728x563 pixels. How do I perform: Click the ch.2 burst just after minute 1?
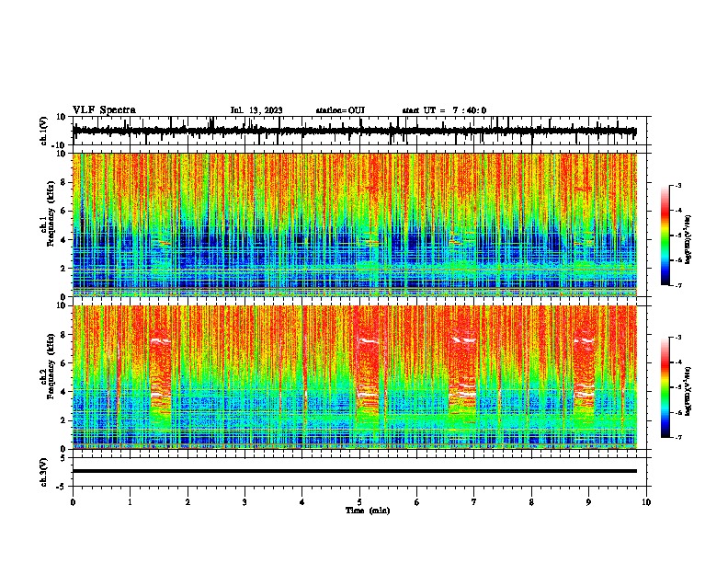pos(161,379)
